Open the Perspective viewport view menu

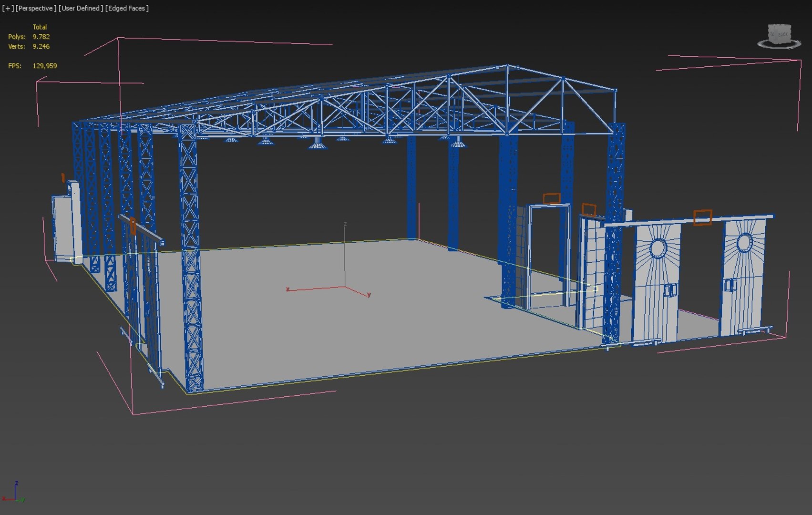(36, 8)
